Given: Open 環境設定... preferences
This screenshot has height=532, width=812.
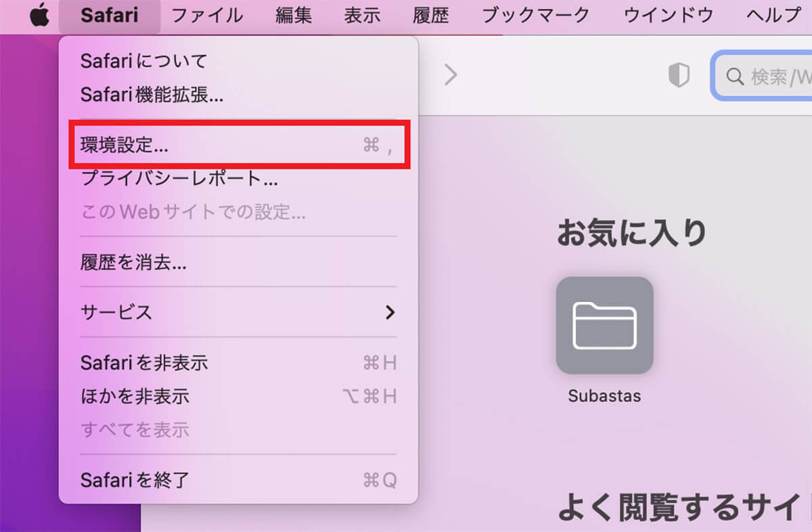Looking at the screenshot, I should 238,145.
